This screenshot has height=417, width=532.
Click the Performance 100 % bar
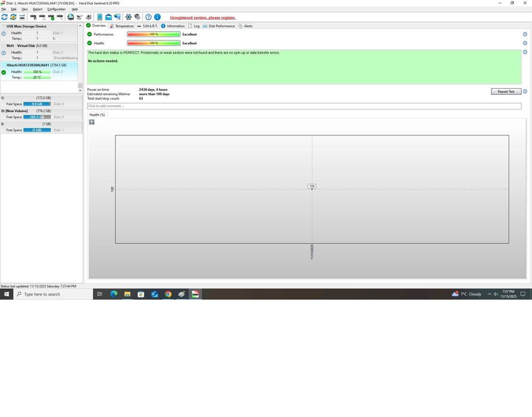(154, 35)
